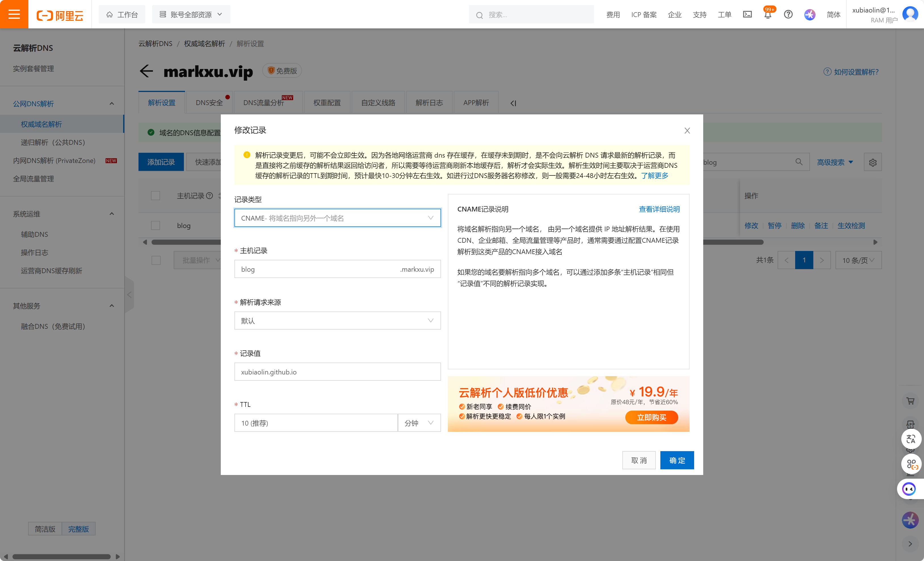The image size is (924, 561).
Task: Click 立即购买 in promotion banner
Action: 651,417
